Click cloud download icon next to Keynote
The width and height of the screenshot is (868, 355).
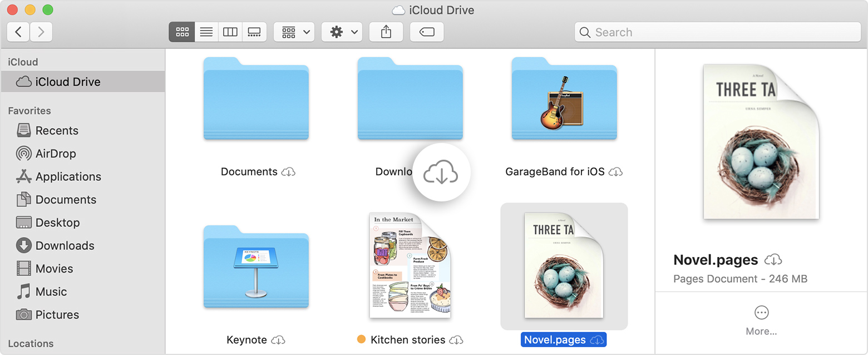[278, 340]
